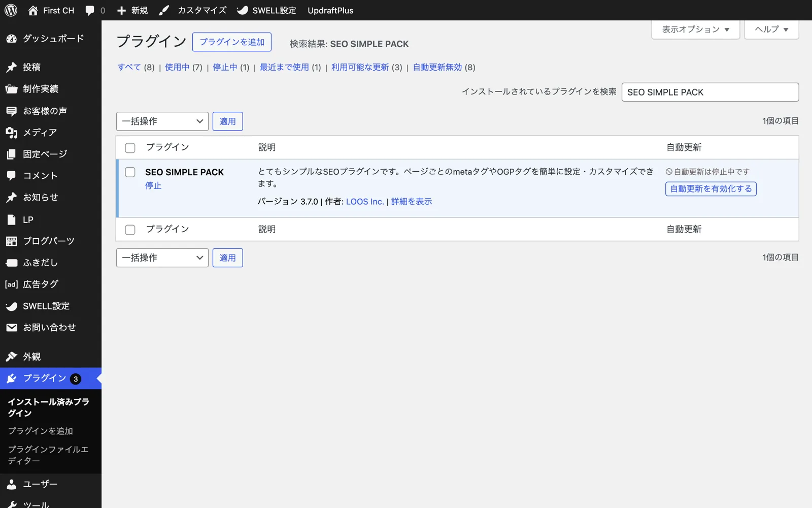
Task: Click the plus icon for 新規
Action: [x=121, y=11]
